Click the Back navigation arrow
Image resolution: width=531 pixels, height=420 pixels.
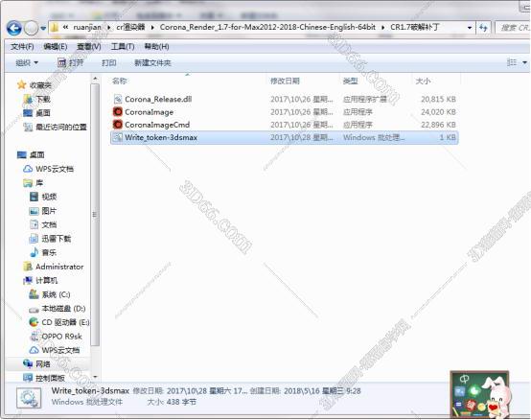coord(14,28)
